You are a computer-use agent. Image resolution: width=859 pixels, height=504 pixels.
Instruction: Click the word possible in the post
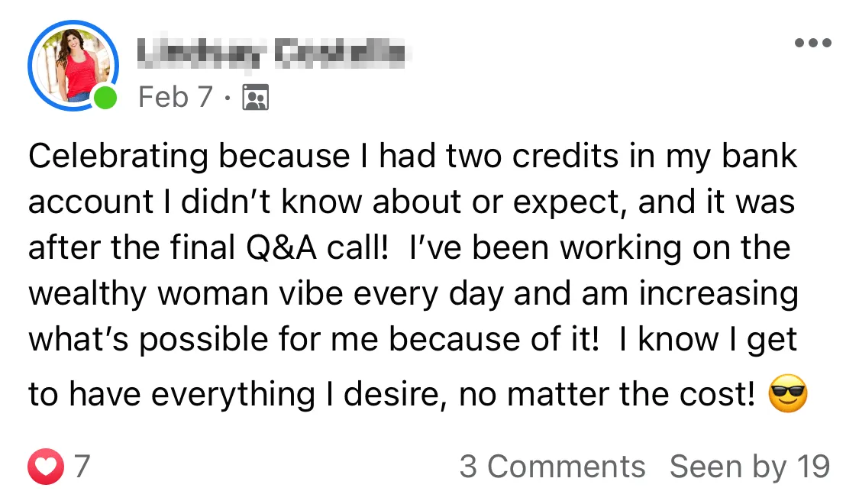tap(204, 340)
